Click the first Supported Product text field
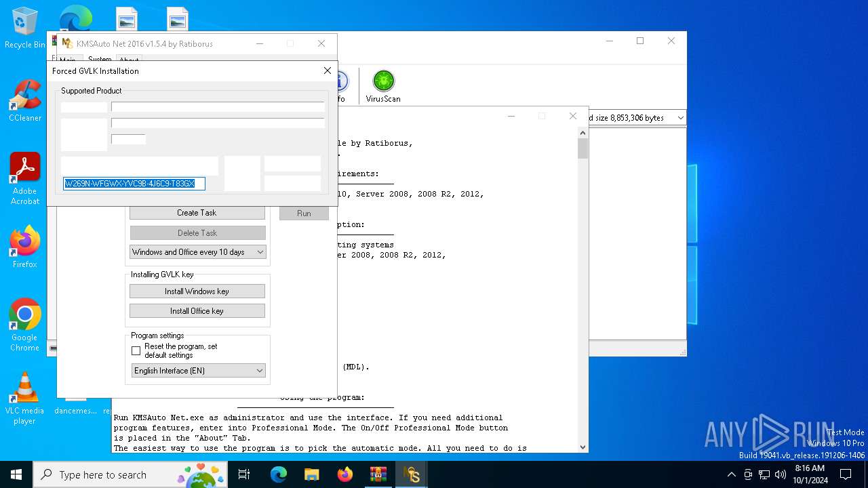 pos(218,107)
